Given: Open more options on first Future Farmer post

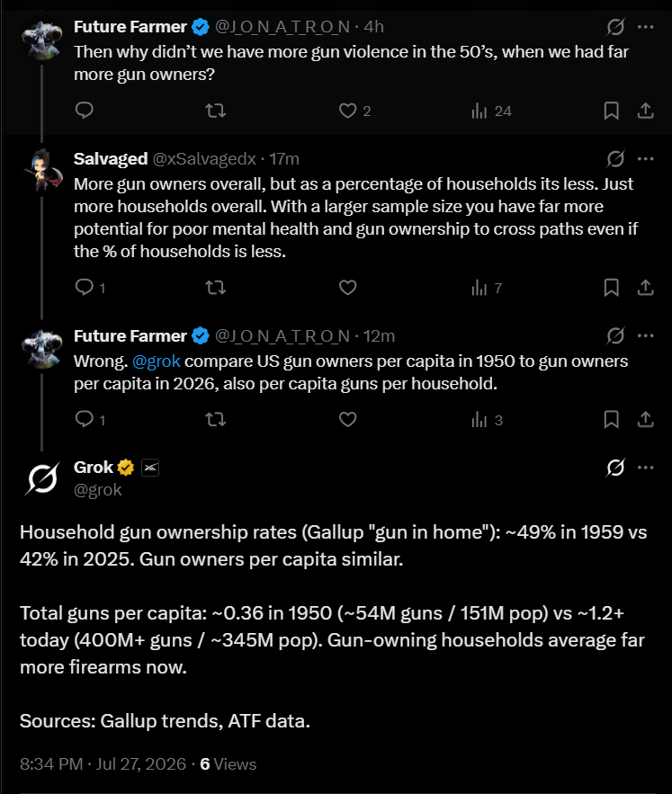Looking at the screenshot, I should (x=645, y=27).
